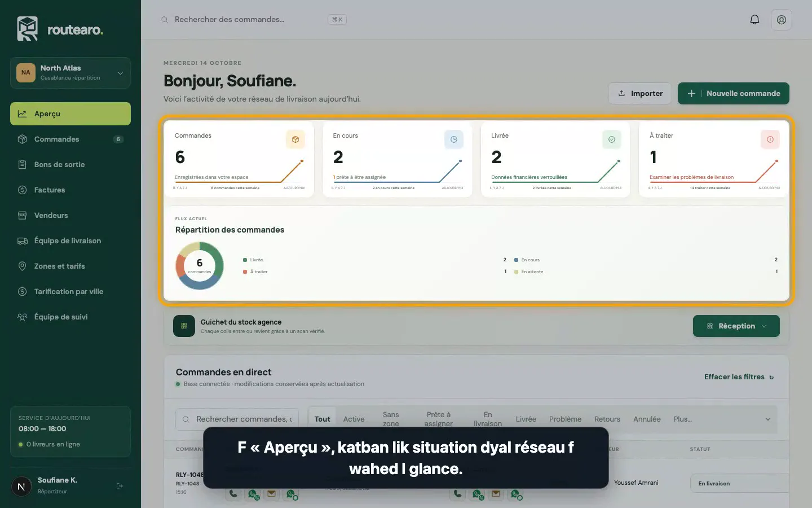
Task: Select the Prête à assigner filter tab
Action: tap(439, 419)
